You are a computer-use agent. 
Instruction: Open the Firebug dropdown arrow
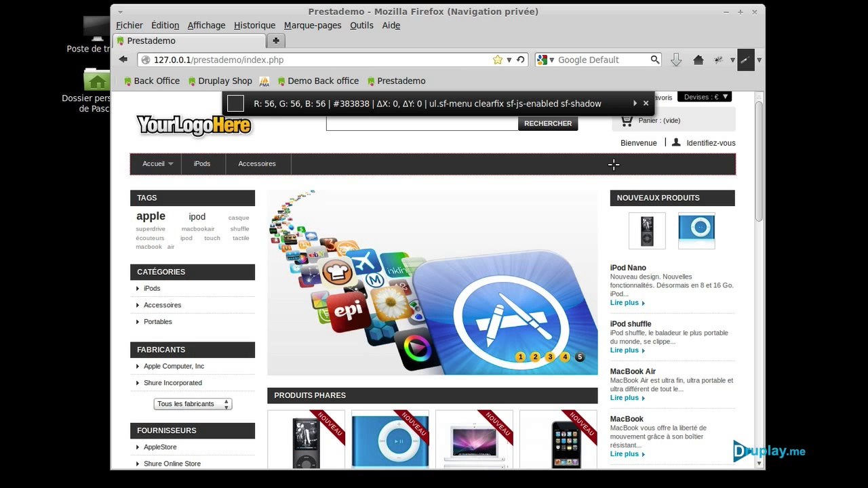[x=732, y=60]
